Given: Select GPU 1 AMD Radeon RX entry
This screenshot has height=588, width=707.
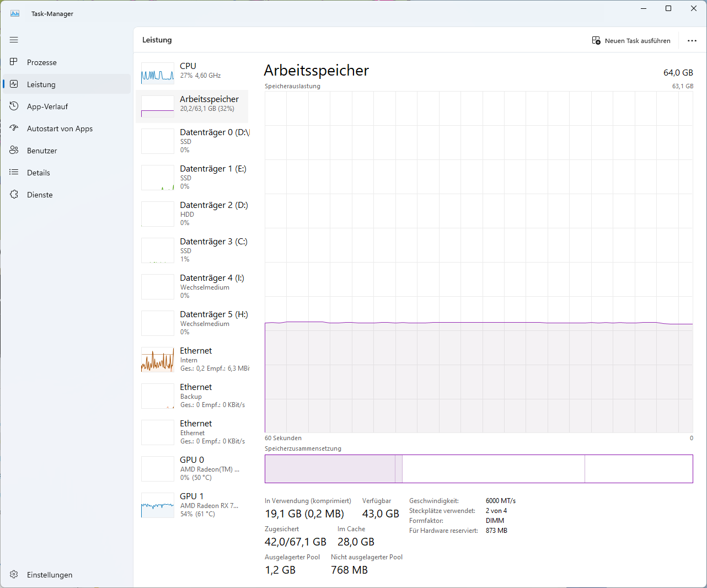Looking at the screenshot, I should 192,505.
